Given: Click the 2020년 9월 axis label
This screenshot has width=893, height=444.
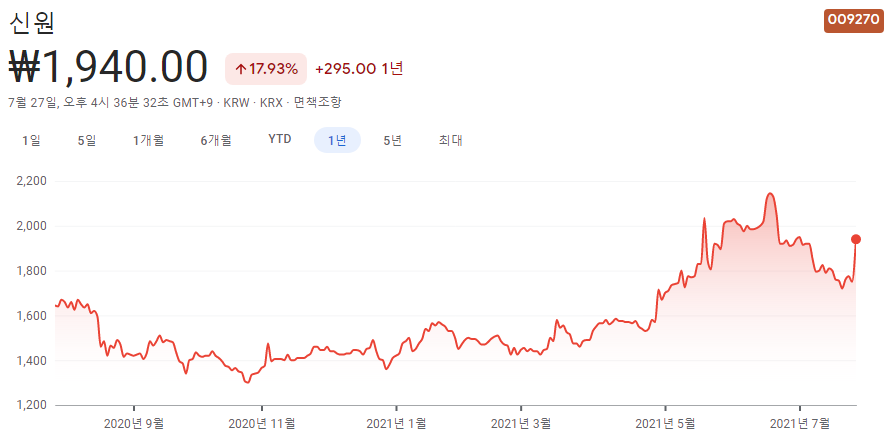Looking at the screenshot, I should [x=134, y=423].
